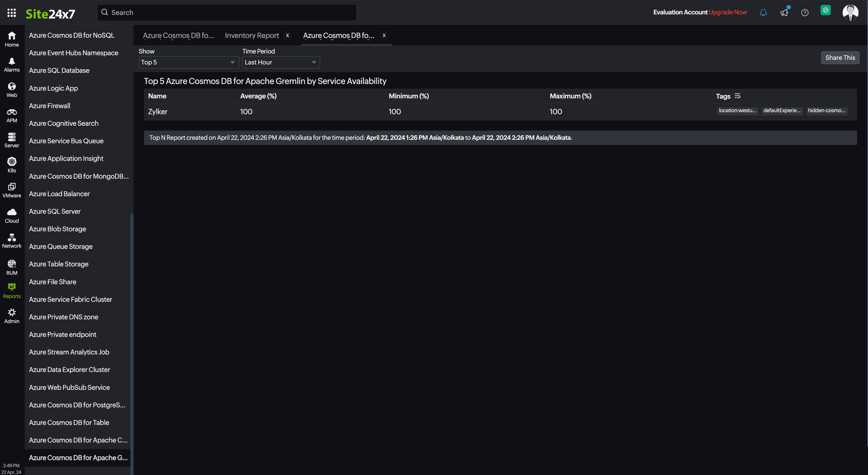The height and width of the screenshot is (475, 868).
Task: Click the Admin icon in sidebar
Action: click(12, 316)
